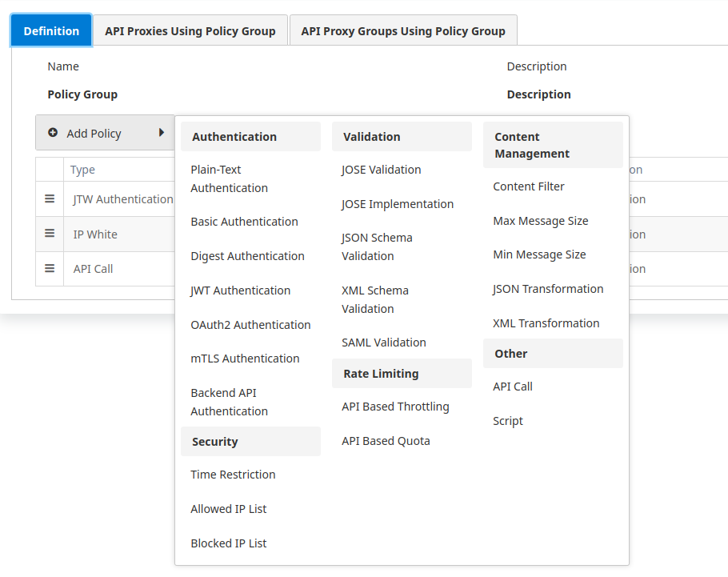Click the drag handle beside JTW Authentication
The width and height of the screenshot is (728, 577).
[49, 198]
